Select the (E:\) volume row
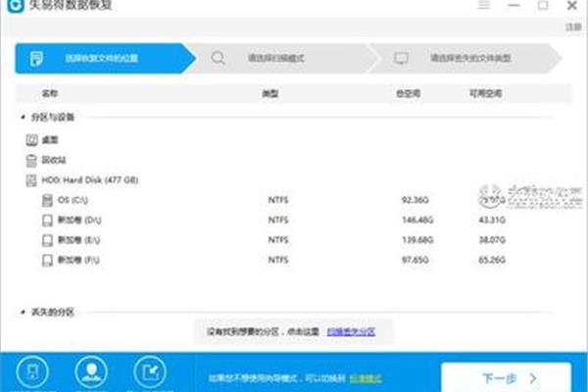588x392 pixels. (x=292, y=240)
